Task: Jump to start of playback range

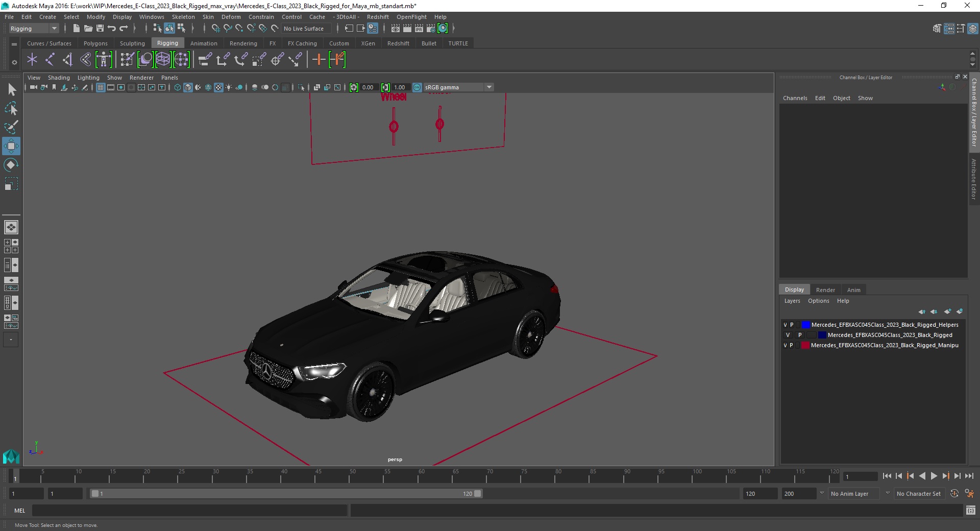Action: [x=887, y=476]
